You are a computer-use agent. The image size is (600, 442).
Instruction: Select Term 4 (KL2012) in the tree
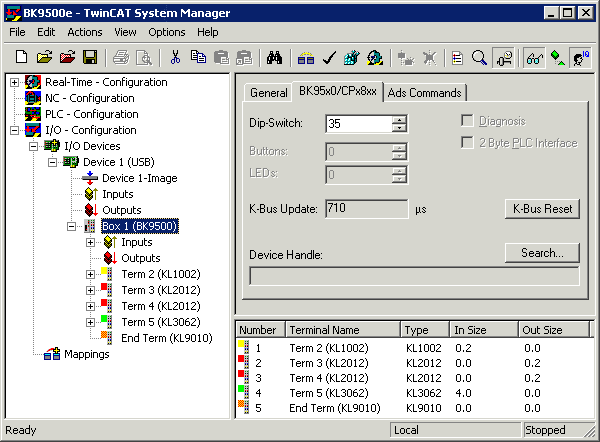pyautogui.click(x=161, y=306)
